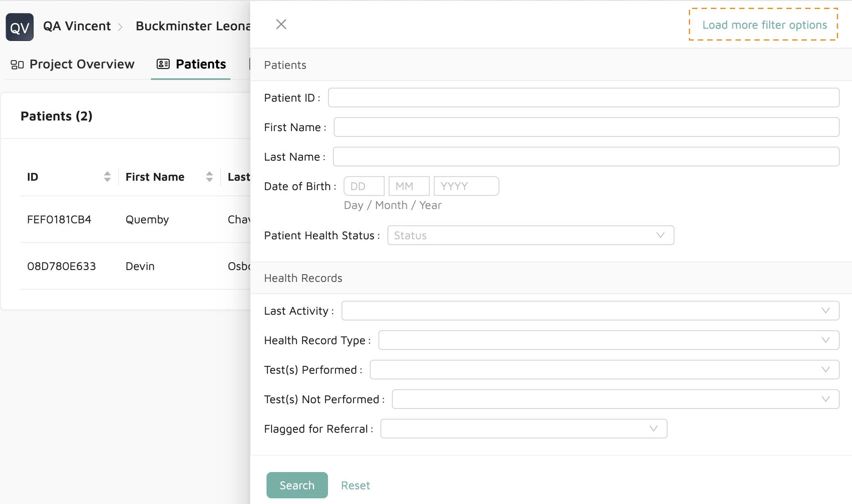The image size is (852, 504).
Task: Click the QV workspace avatar icon
Action: point(20,27)
